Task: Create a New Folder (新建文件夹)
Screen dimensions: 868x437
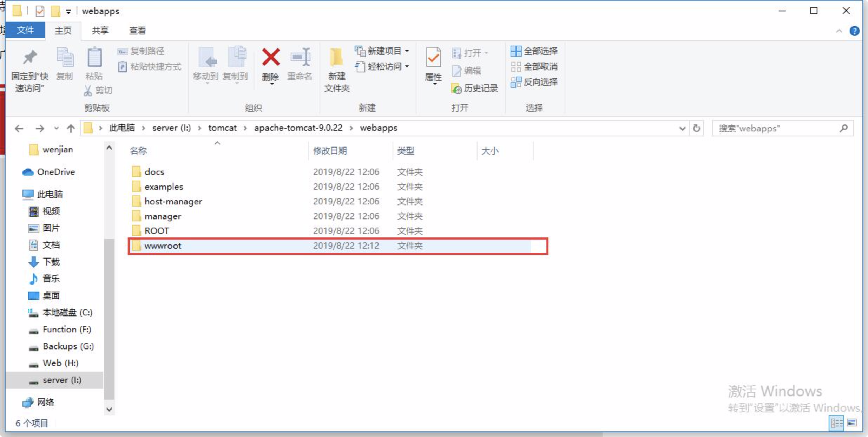Action: (337, 70)
